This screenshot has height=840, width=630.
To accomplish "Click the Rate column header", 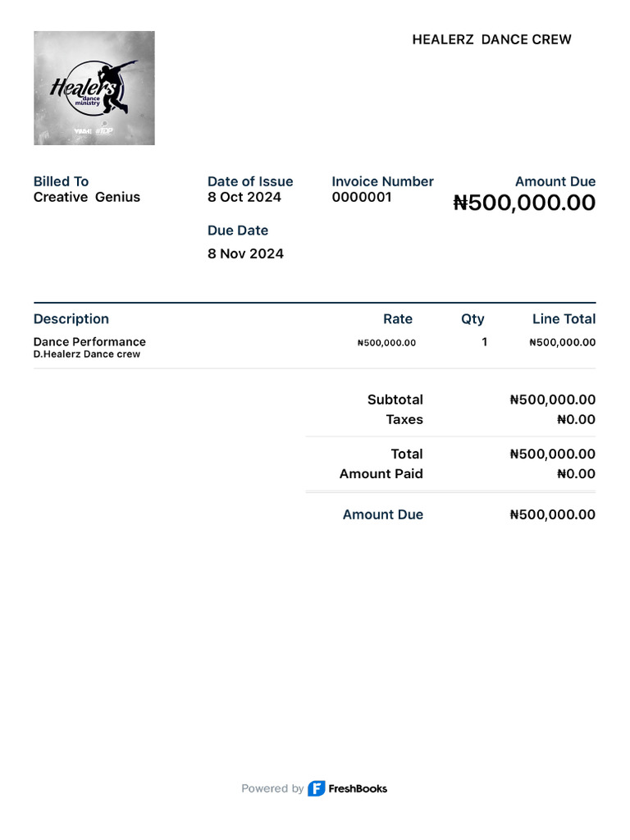I will coord(398,319).
